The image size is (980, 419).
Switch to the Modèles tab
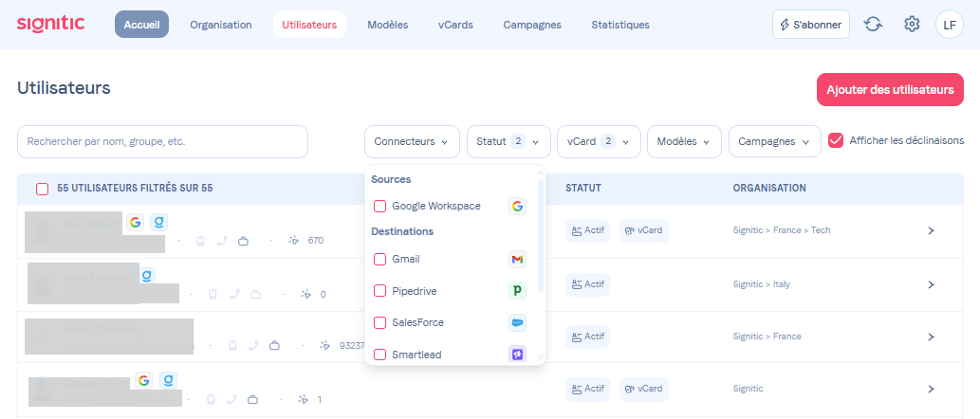(x=387, y=25)
